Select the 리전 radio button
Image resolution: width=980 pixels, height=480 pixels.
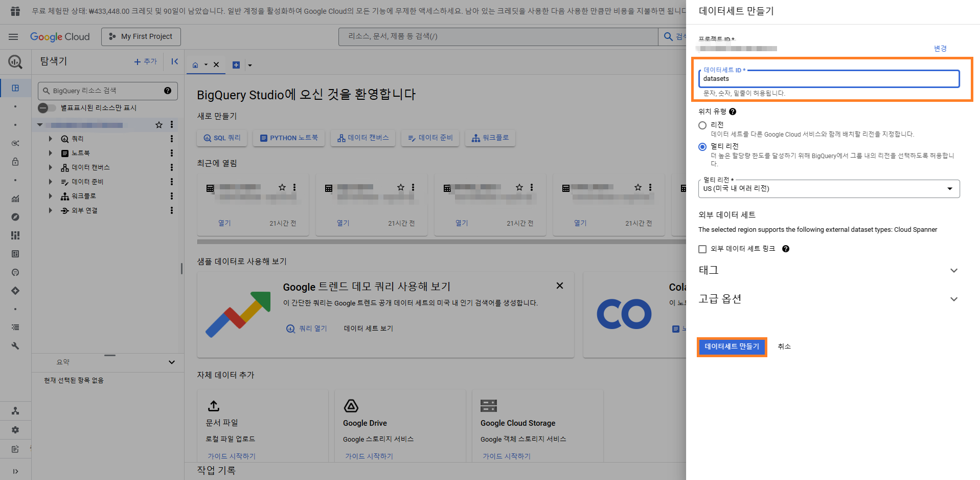click(702, 125)
